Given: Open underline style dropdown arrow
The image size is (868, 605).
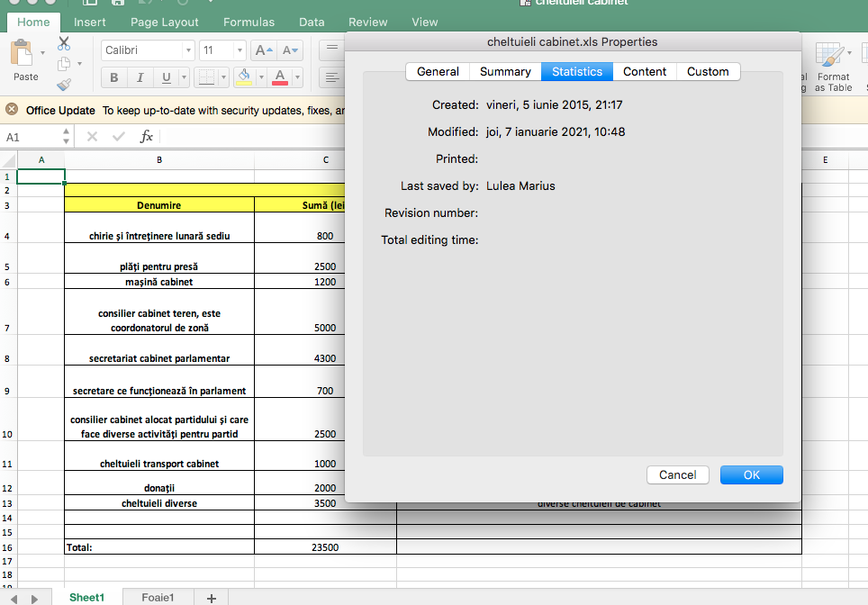Looking at the screenshot, I should click(x=184, y=77).
